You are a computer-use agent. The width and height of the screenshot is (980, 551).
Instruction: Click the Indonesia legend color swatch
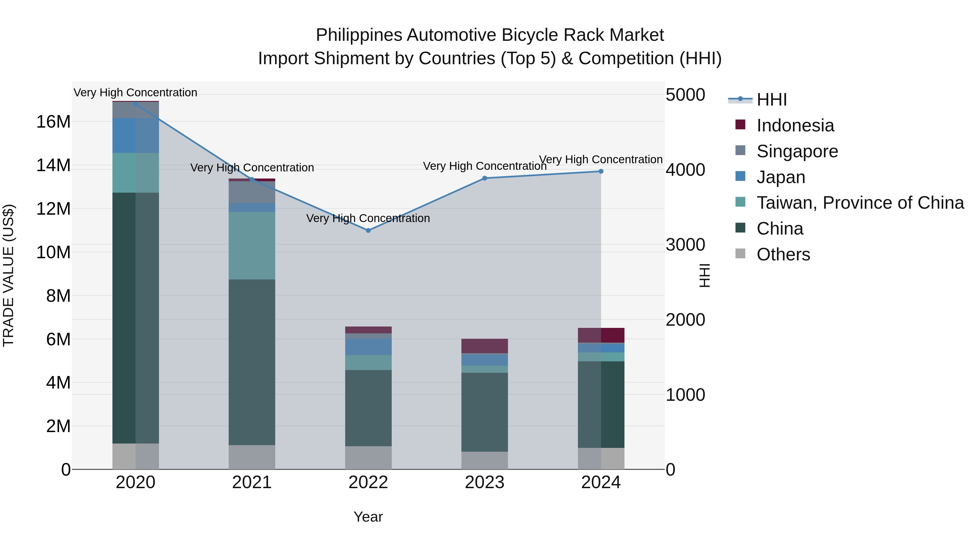click(x=740, y=124)
